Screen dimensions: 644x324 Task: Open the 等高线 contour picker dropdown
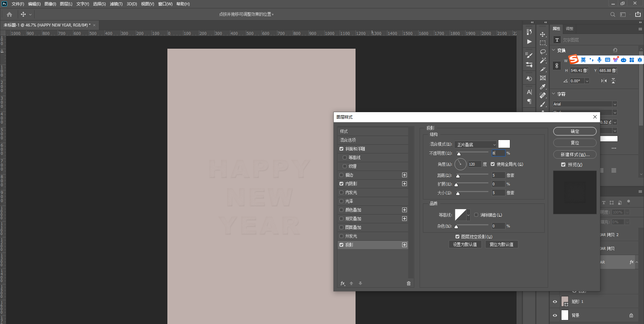coord(468,215)
